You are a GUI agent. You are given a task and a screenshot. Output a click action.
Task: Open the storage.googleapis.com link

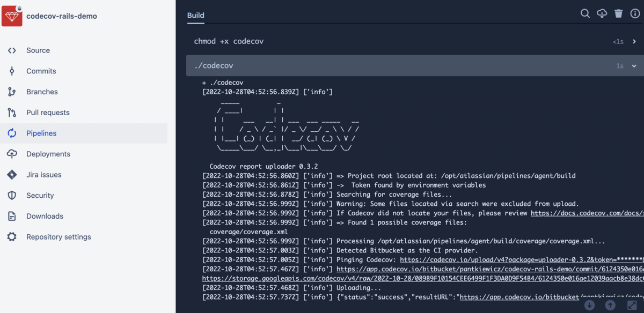(x=423, y=279)
